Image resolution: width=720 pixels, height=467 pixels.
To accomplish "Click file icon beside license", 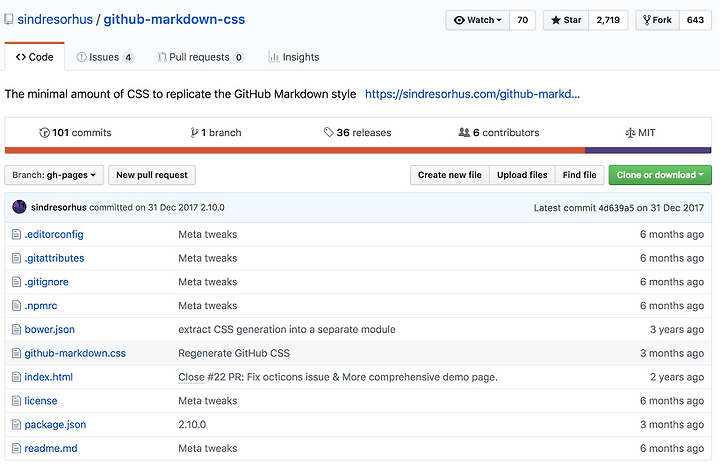I will tap(17, 401).
